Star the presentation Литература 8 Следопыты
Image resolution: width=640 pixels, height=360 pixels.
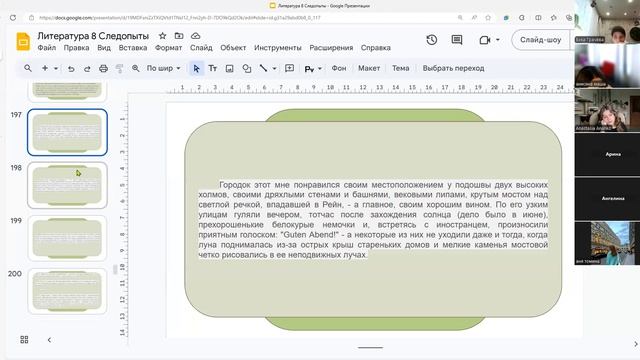pyautogui.click(x=162, y=36)
